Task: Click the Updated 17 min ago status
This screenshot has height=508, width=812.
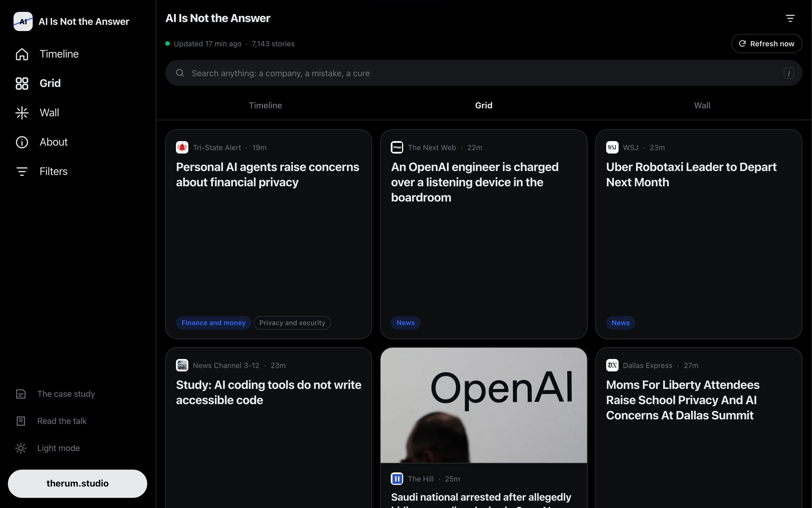Action: point(207,44)
